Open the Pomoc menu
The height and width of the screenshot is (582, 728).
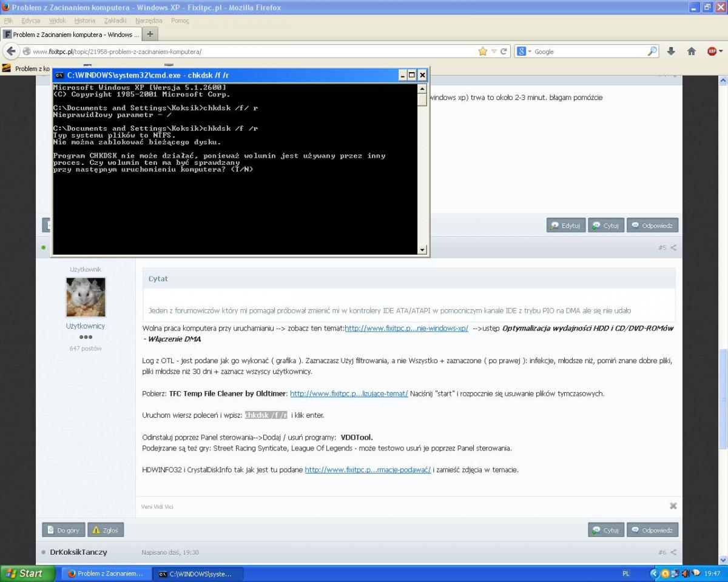180,21
